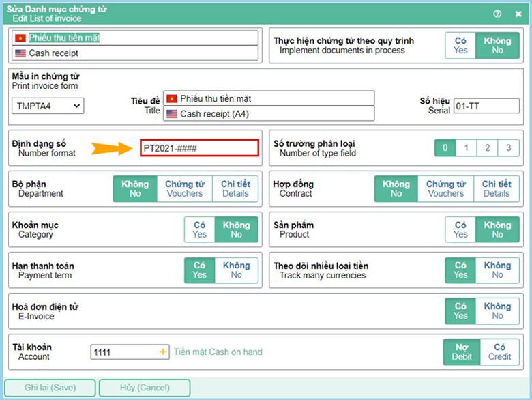The width and height of the screenshot is (532, 400).
Task: Open the TMPTA4 print form dropdown
Action: point(48,106)
